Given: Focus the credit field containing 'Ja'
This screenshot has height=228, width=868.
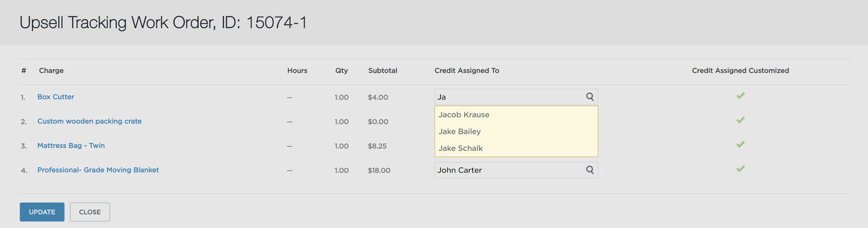Looking at the screenshot, I should (516, 97).
